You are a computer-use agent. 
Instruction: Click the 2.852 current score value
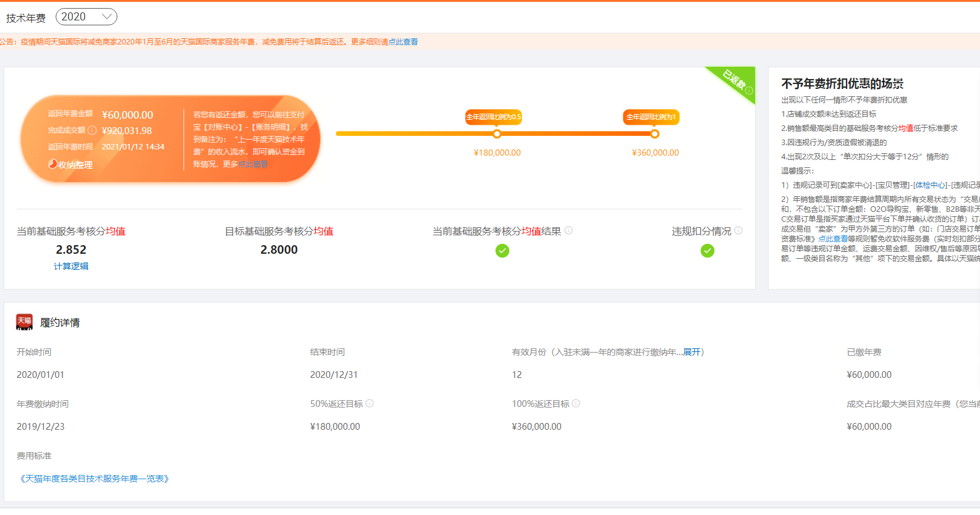coord(71,249)
